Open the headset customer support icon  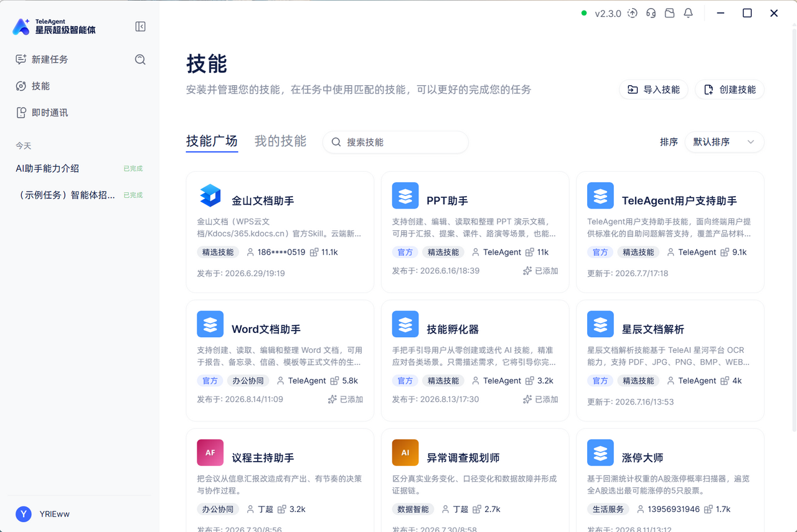(x=651, y=13)
